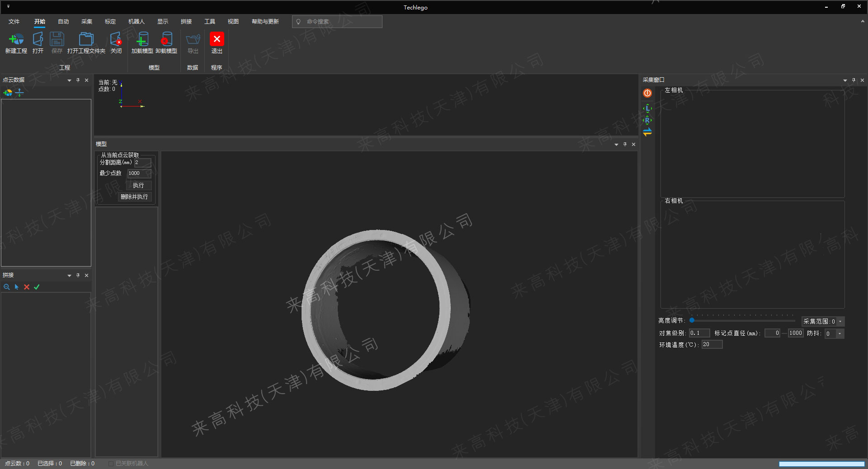
Task: Pin the 点云数据 panel
Action: 78,80
